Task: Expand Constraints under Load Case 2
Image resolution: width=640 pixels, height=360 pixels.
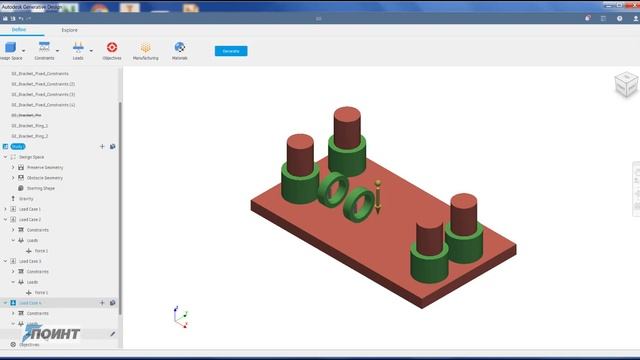Action: tap(13, 230)
